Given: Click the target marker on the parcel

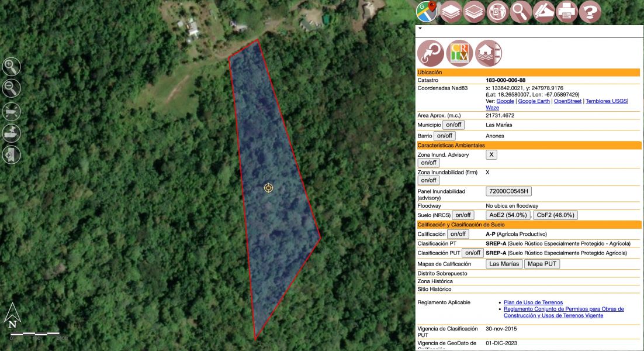Looking at the screenshot, I should coord(268,188).
